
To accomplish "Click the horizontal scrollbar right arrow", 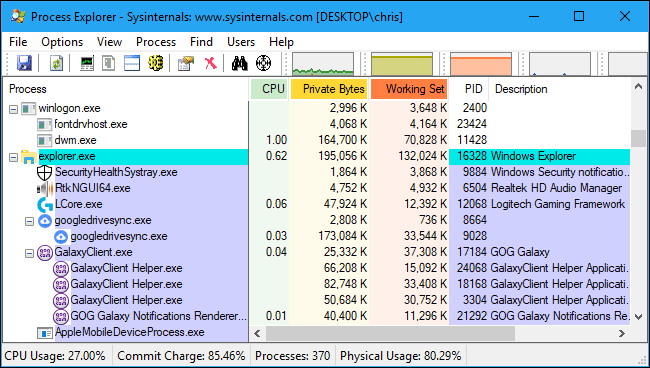I will pos(622,333).
